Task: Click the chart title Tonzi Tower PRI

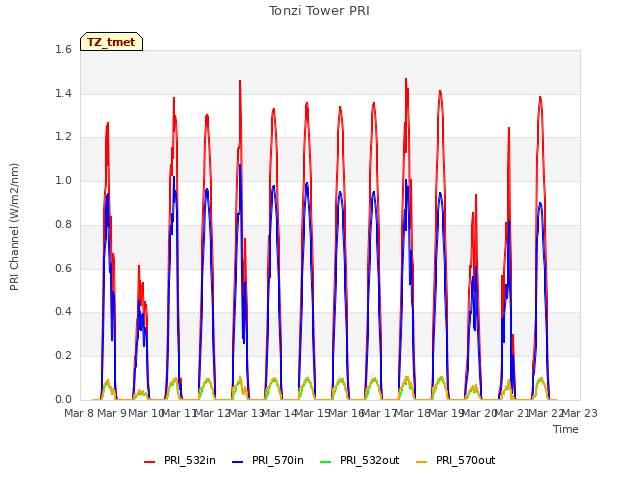Action: [x=319, y=11]
